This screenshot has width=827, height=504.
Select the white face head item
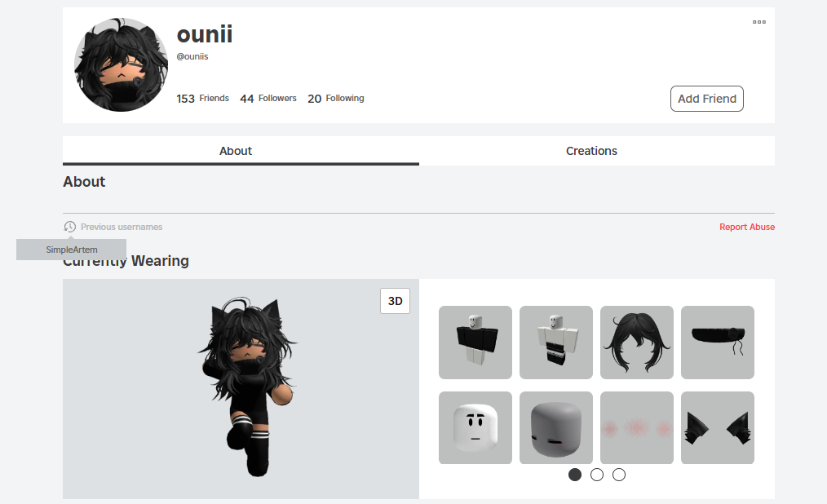click(x=475, y=427)
